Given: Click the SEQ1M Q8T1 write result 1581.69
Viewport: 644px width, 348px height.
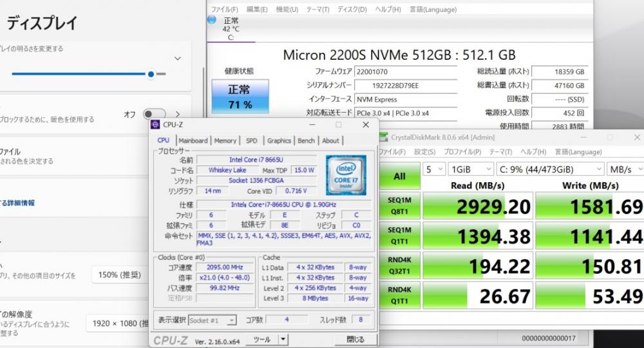Looking at the screenshot, I should click(589, 206).
